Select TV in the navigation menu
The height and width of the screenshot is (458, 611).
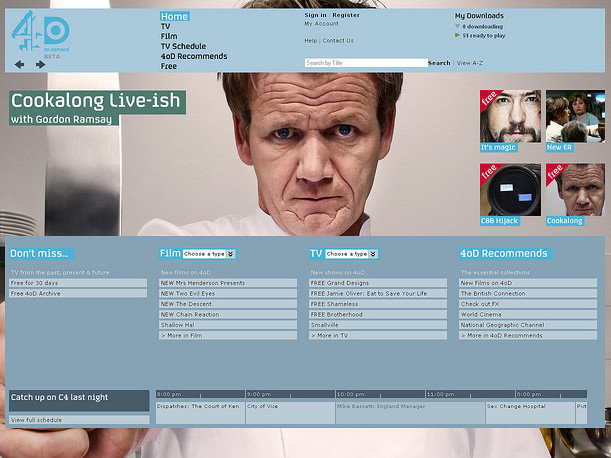click(166, 27)
